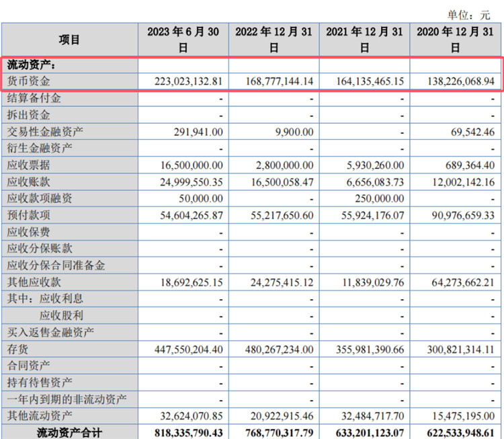Click the 买入返售金融资产 row label

[50, 332]
